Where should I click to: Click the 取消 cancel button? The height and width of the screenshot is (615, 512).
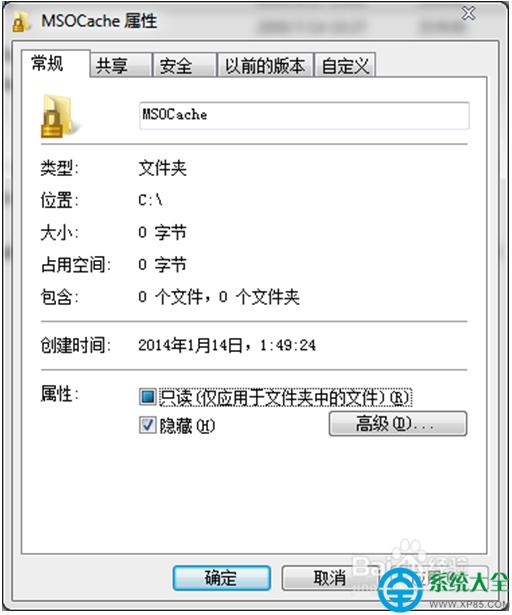tap(330, 578)
